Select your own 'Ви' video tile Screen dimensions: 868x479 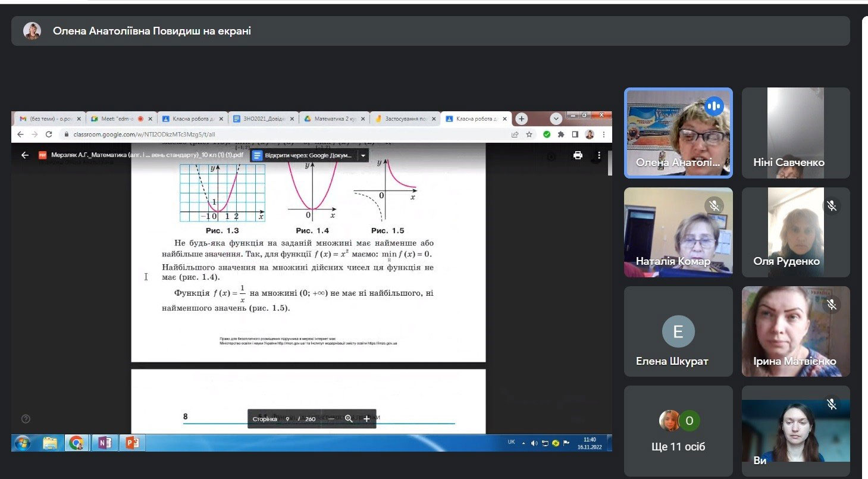click(x=795, y=431)
